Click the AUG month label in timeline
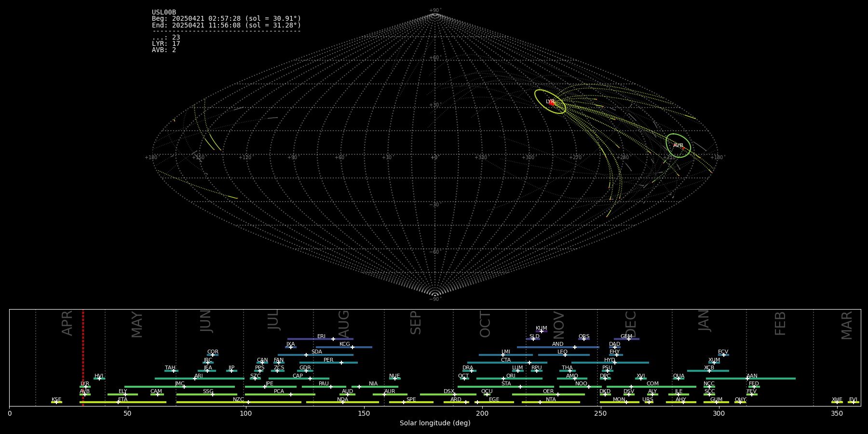This screenshot has width=868, height=434. tap(344, 324)
